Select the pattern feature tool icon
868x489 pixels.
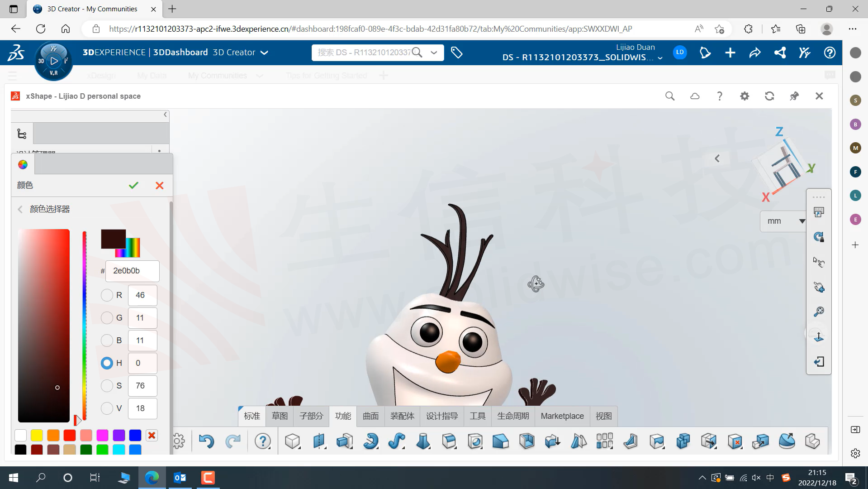[x=604, y=441]
